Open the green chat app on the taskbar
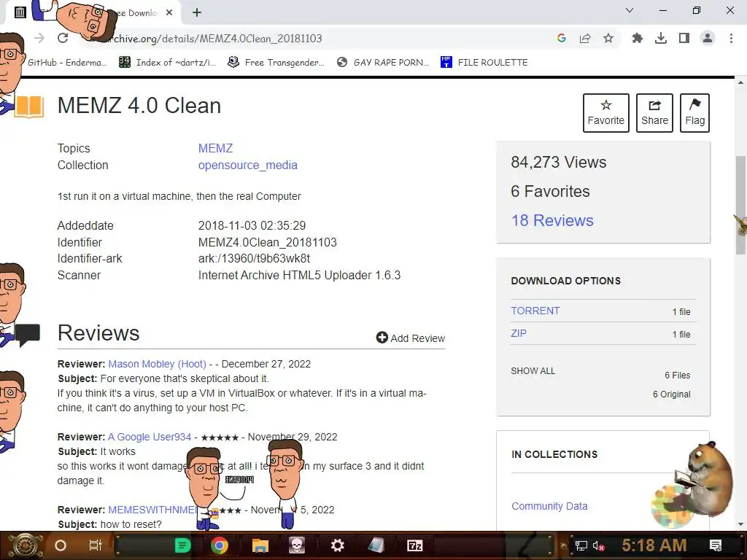This screenshot has height=560, width=747. pos(183,545)
